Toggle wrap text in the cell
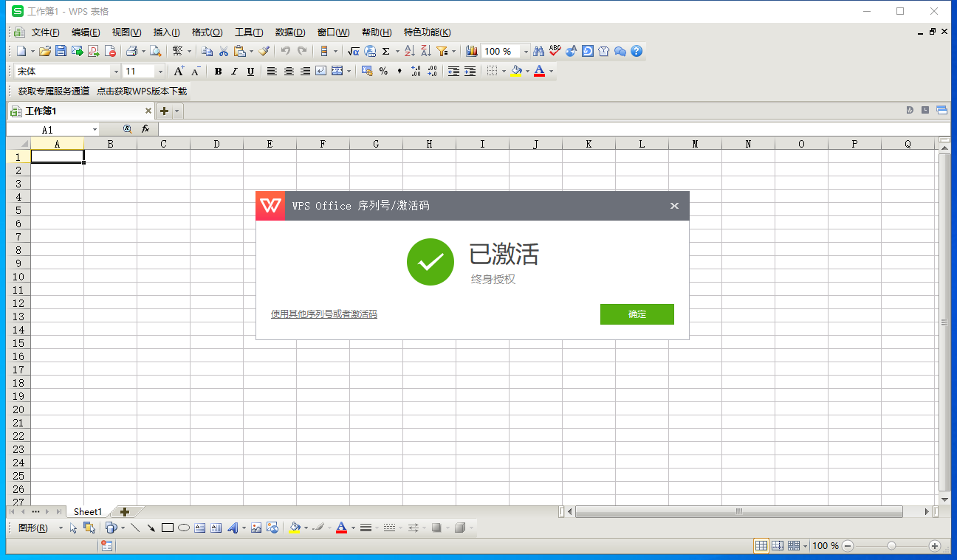Image resolution: width=957 pixels, height=560 pixels. (321, 71)
